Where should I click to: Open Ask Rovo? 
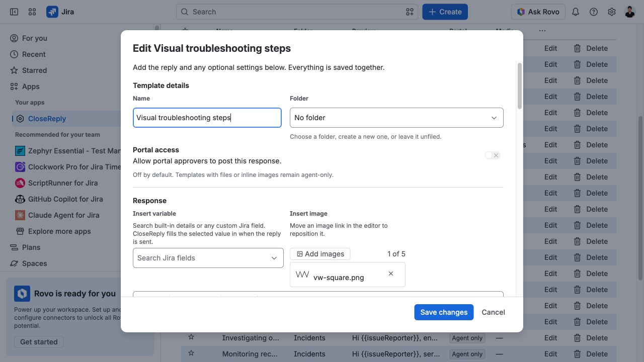click(x=538, y=12)
